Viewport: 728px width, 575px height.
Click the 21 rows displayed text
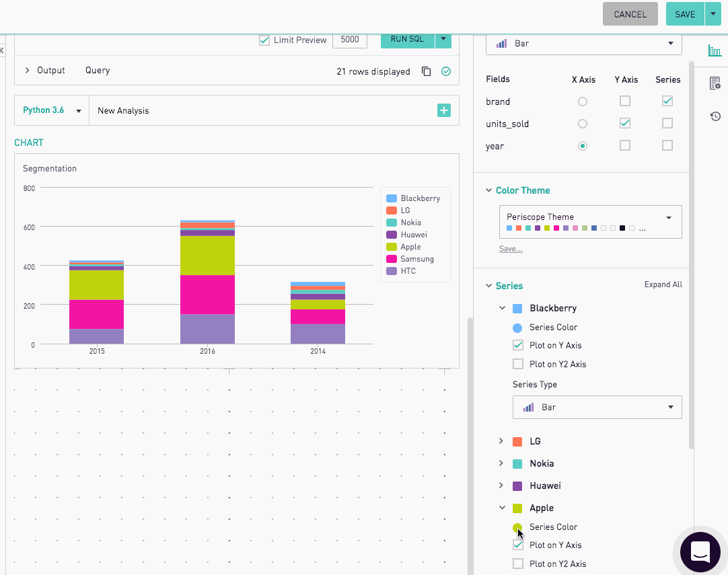click(x=373, y=71)
